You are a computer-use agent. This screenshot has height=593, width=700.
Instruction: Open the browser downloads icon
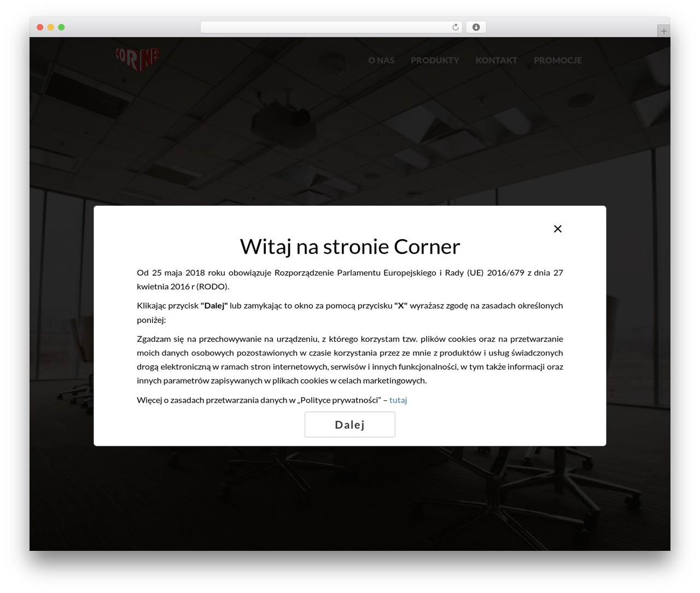pos(476,27)
